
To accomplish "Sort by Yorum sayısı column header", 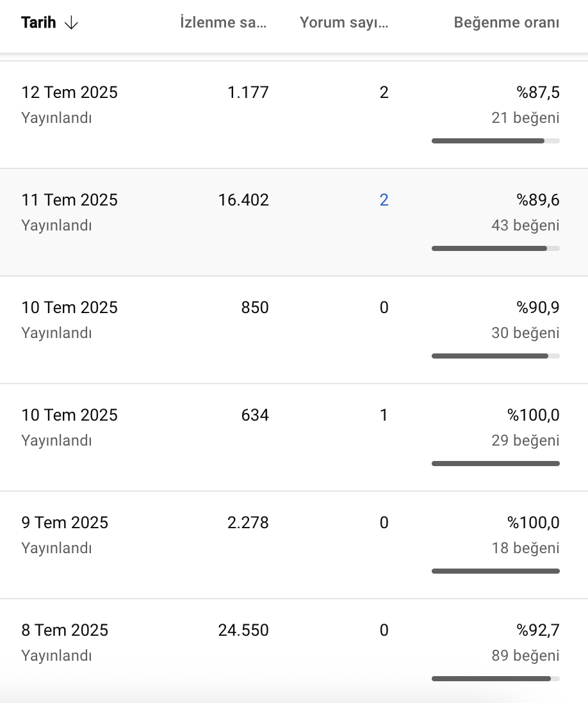I will [344, 22].
